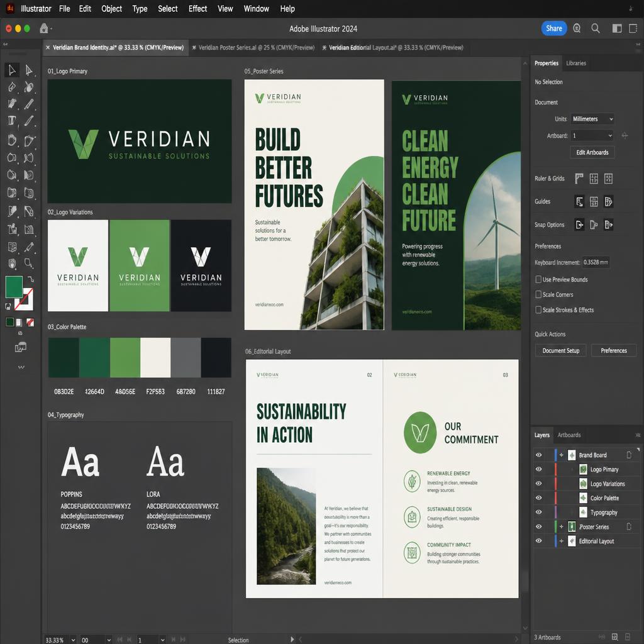This screenshot has width=644, height=644.
Task: Switch to the Veridian Poster Series.ai tab
Action: (257, 48)
